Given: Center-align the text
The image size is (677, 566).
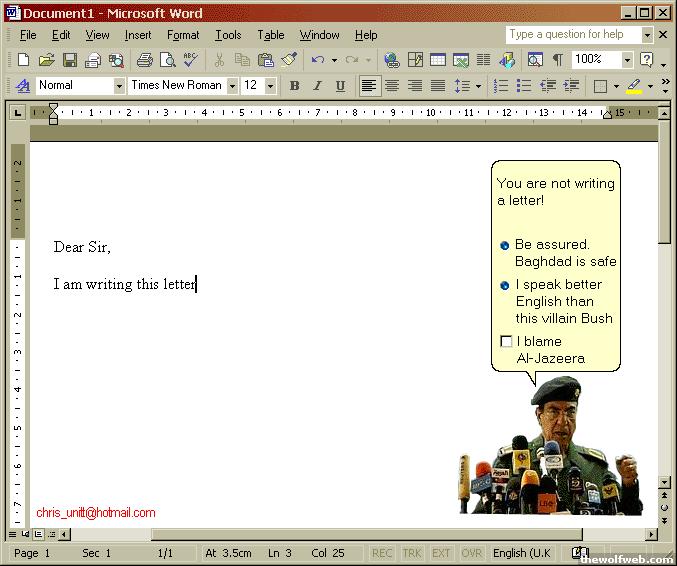Looking at the screenshot, I should click(392, 86).
